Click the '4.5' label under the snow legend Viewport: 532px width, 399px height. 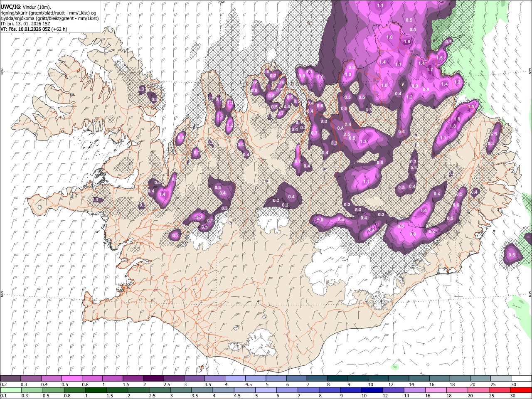point(249,384)
